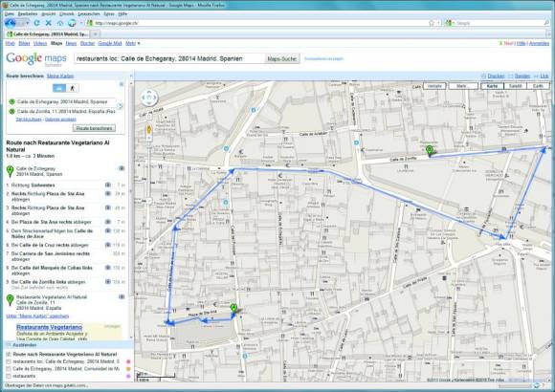Check the 'Calle de Echegaray, 28014 Madrid, Comunidad' checkbox
The image size is (555, 392).
tap(9, 369)
